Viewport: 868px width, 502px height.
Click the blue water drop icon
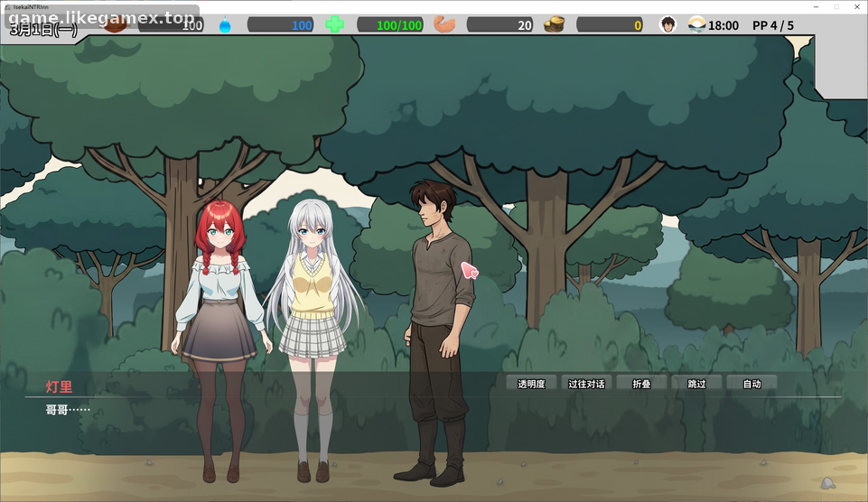[x=225, y=25]
